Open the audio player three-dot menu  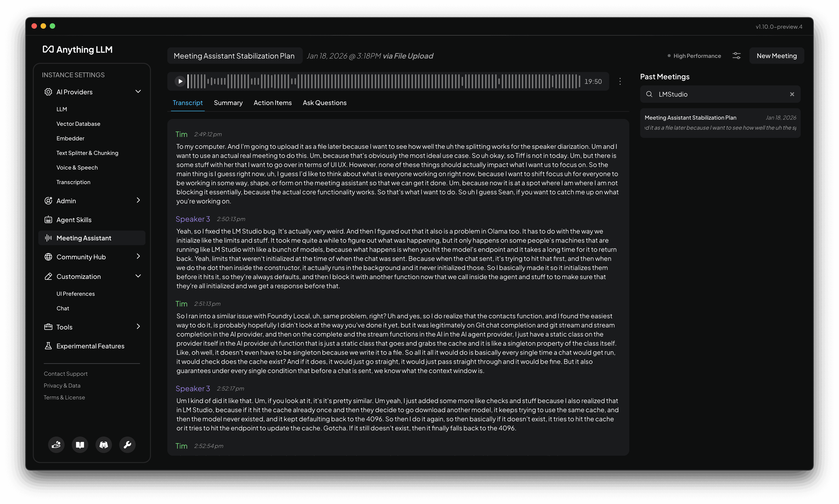(x=620, y=81)
